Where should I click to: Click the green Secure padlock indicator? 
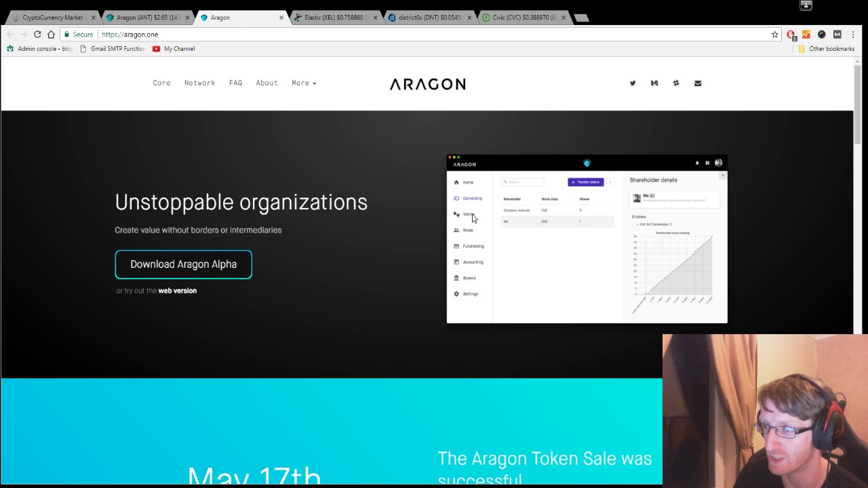78,35
